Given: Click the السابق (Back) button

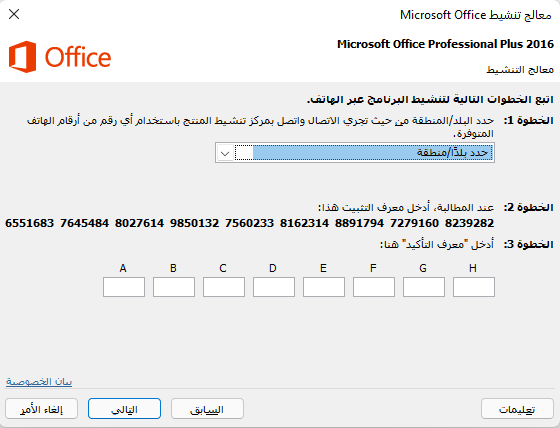Looking at the screenshot, I should pos(207,409).
